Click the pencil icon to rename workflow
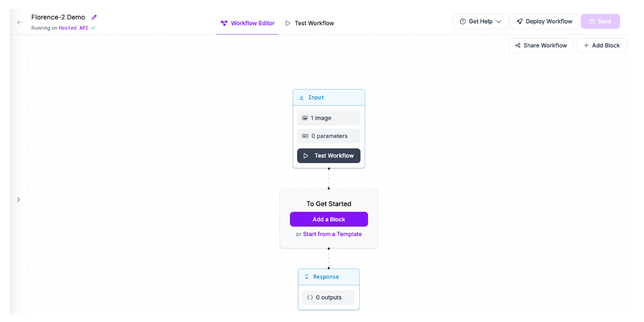Screen dimensions: 644x322 [94, 17]
